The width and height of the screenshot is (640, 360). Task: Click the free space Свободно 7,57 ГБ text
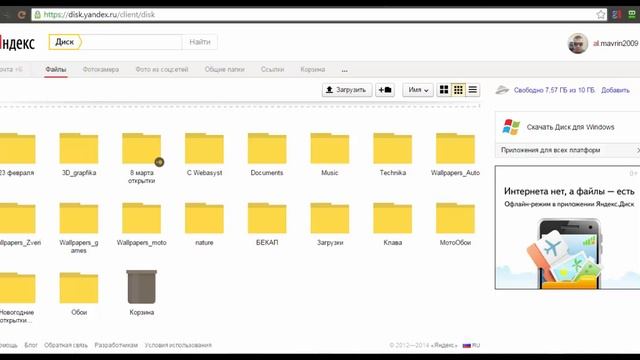pos(554,90)
